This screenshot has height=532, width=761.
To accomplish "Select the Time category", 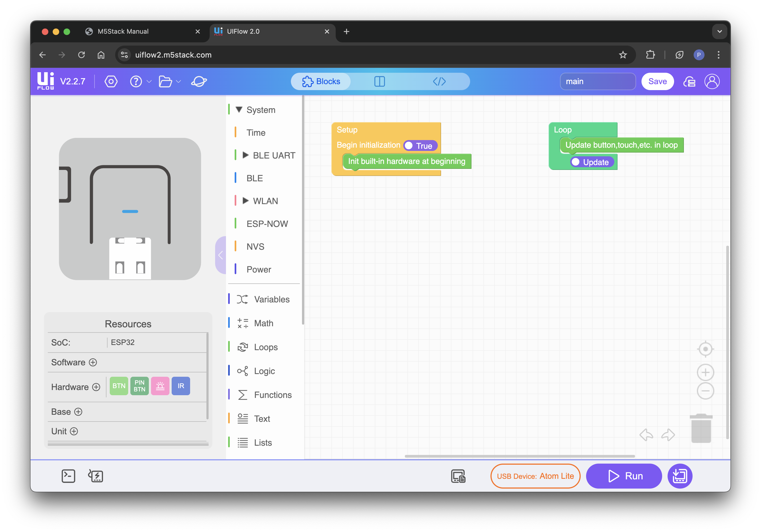I will [256, 132].
